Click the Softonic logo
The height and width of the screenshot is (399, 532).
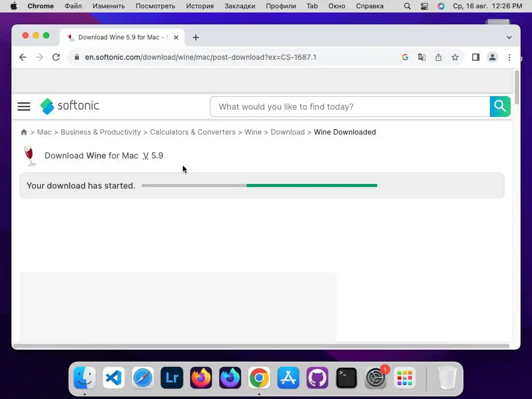click(x=70, y=106)
